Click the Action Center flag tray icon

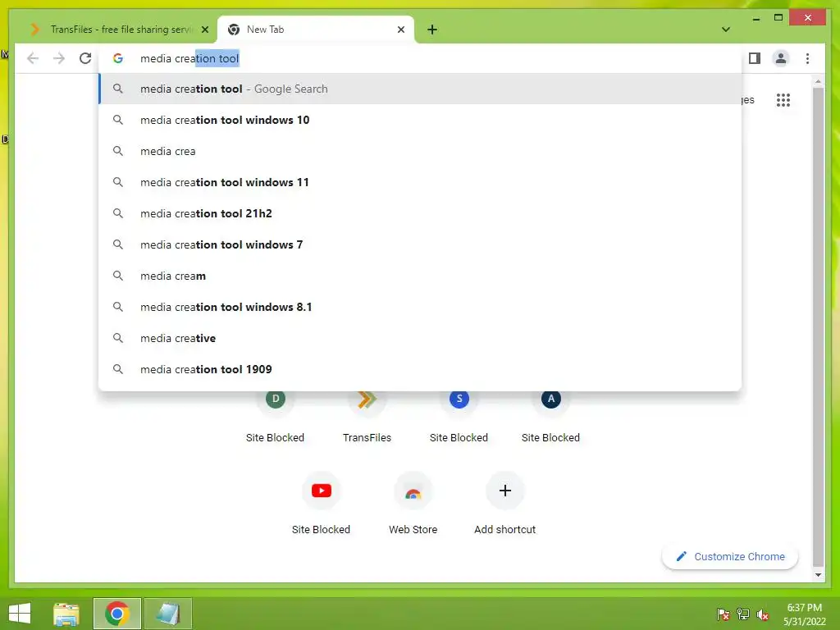pyautogui.click(x=724, y=614)
